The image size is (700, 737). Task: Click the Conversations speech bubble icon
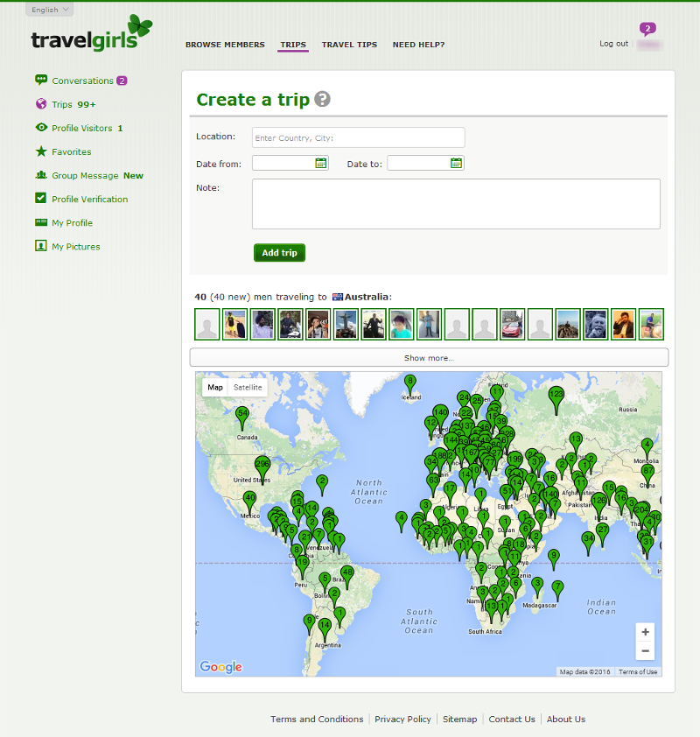[41, 80]
